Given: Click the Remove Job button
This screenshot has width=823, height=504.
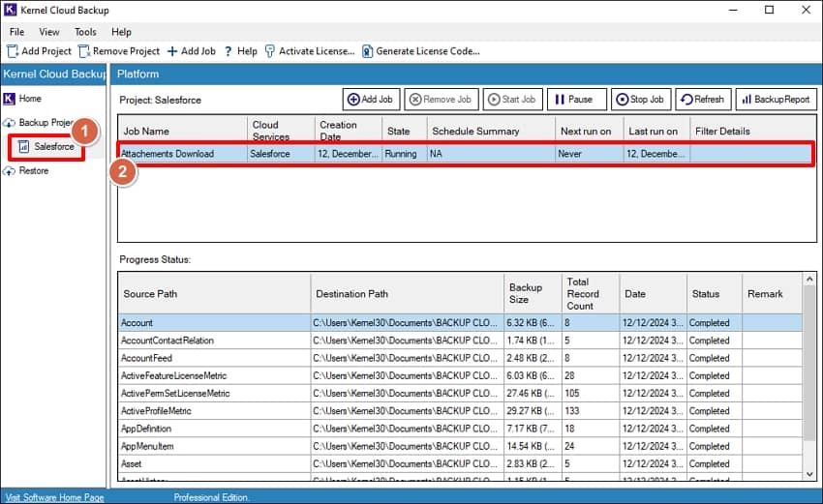Looking at the screenshot, I should click(441, 99).
